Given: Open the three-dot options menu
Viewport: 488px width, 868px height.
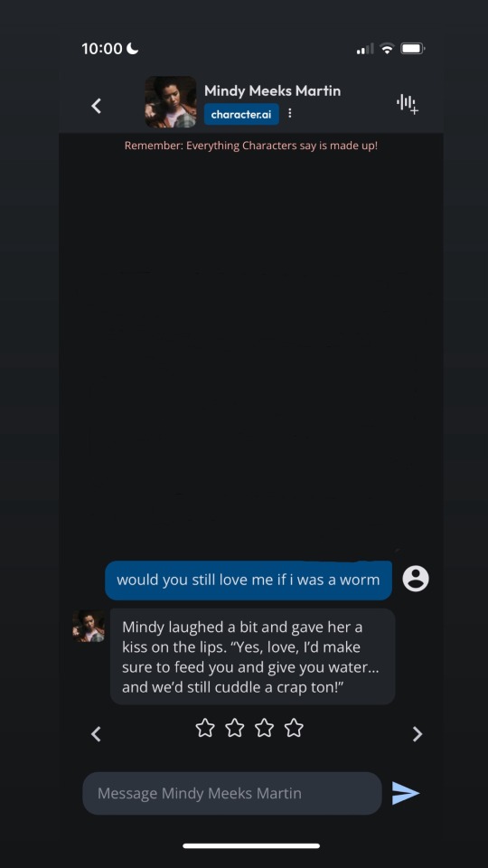Looking at the screenshot, I should coord(289,114).
